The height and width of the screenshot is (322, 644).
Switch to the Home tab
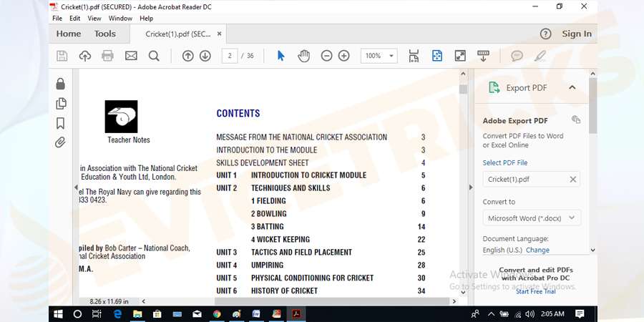[x=69, y=34]
